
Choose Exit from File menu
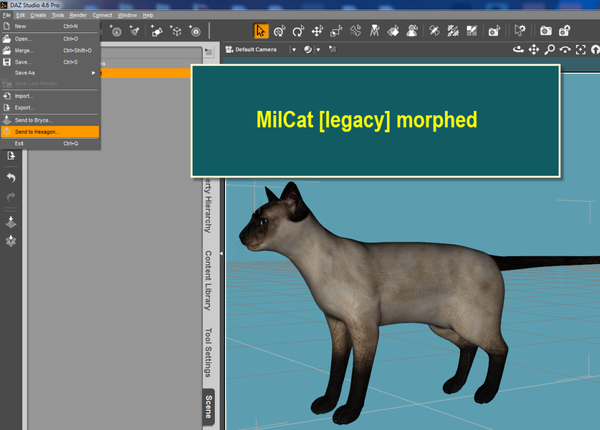[50, 143]
